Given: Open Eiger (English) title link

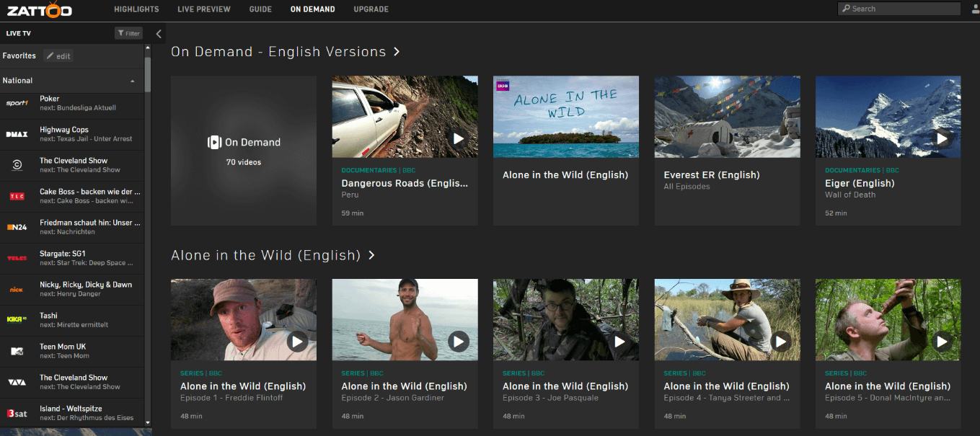Looking at the screenshot, I should 860,184.
